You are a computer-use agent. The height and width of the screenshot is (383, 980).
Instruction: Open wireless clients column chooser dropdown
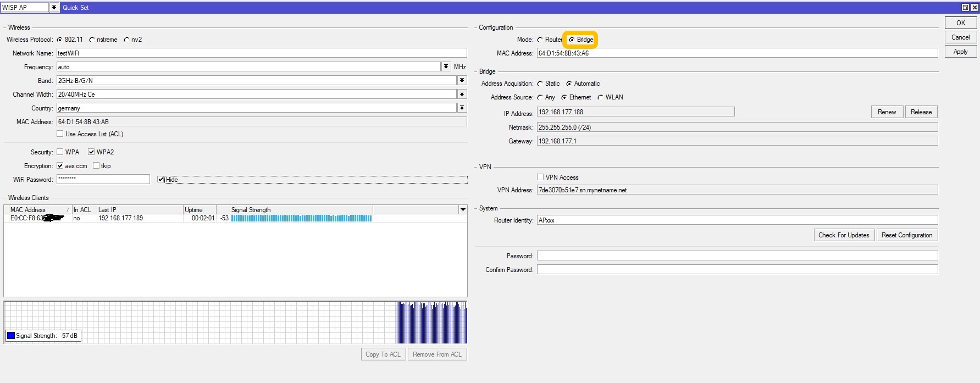click(x=463, y=209)
